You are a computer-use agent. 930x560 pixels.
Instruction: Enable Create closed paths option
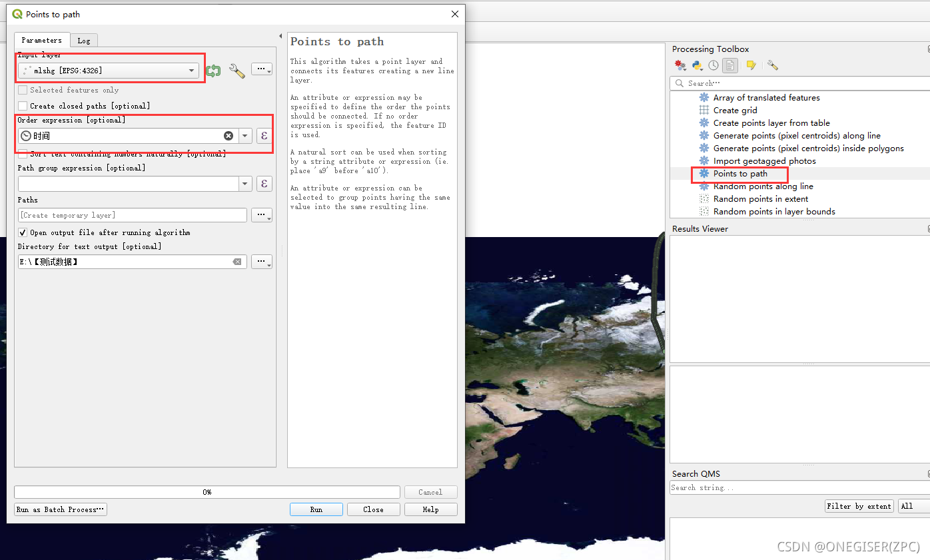click(x=23, y=106)
